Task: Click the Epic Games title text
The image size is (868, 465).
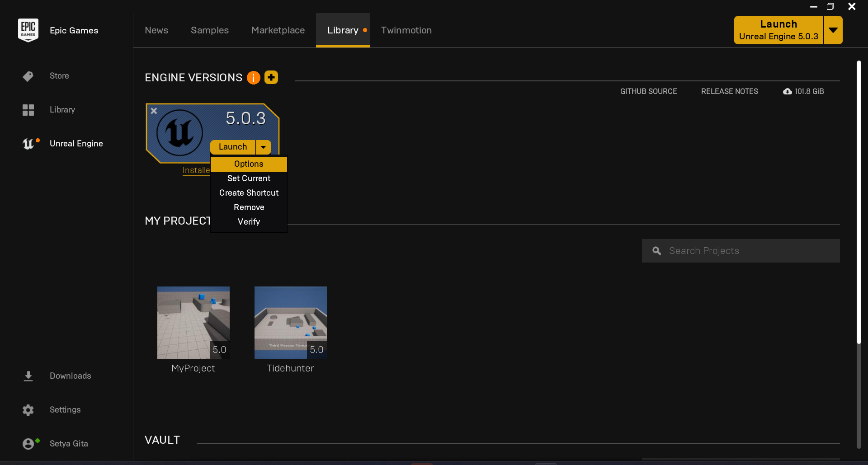Action: click(74, 30)
